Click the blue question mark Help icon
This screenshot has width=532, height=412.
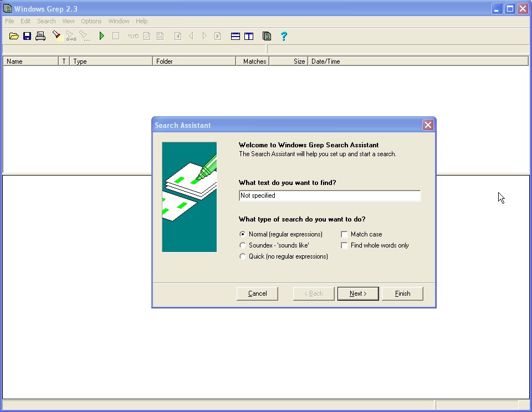coord(284,36)
